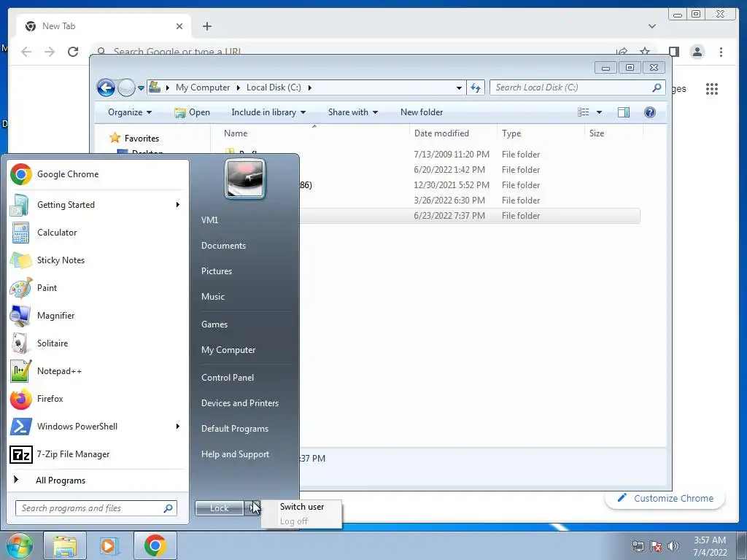This screenshot has width=747, height=560.
Task: Open shutdown options arrow next to Lock
Action: tap(252, 508)
